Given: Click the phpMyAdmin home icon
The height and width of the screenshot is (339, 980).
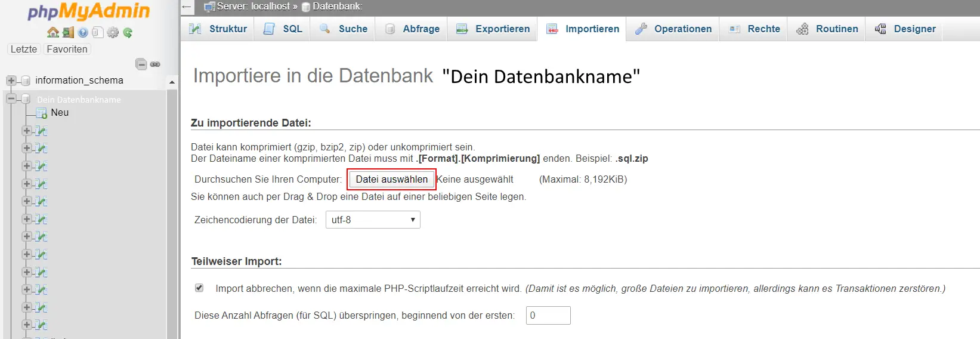Looking at the screenshot, I should [52, 33].
